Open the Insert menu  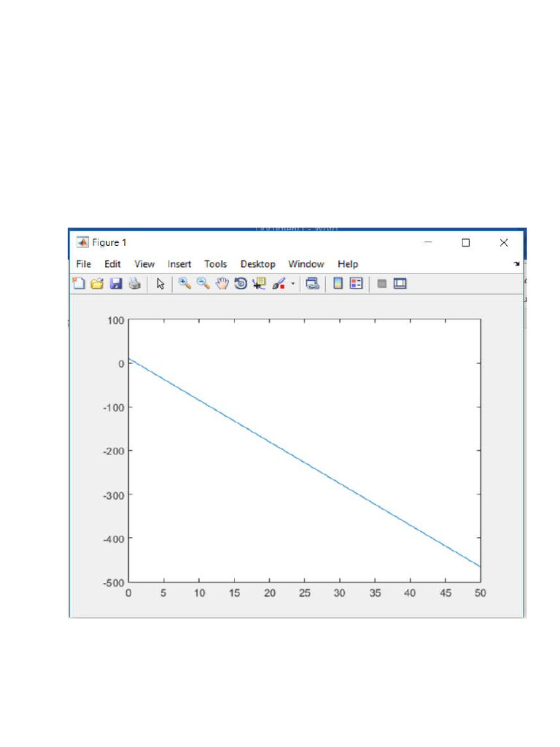179,264
